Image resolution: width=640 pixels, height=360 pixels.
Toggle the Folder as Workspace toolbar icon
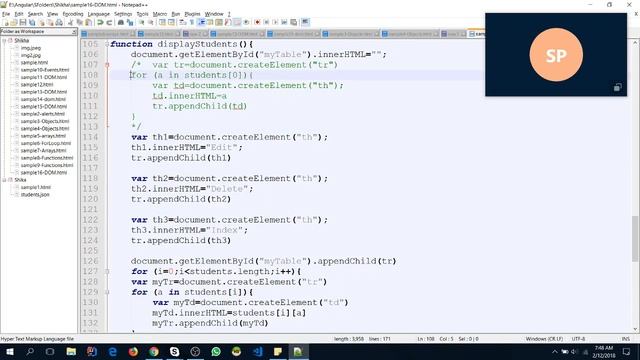click(x=237, y=22)
